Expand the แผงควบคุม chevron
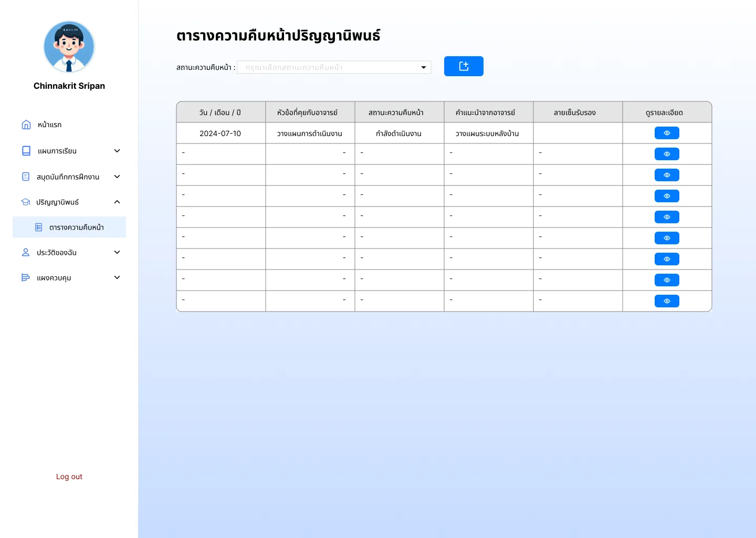 point(117,277)
